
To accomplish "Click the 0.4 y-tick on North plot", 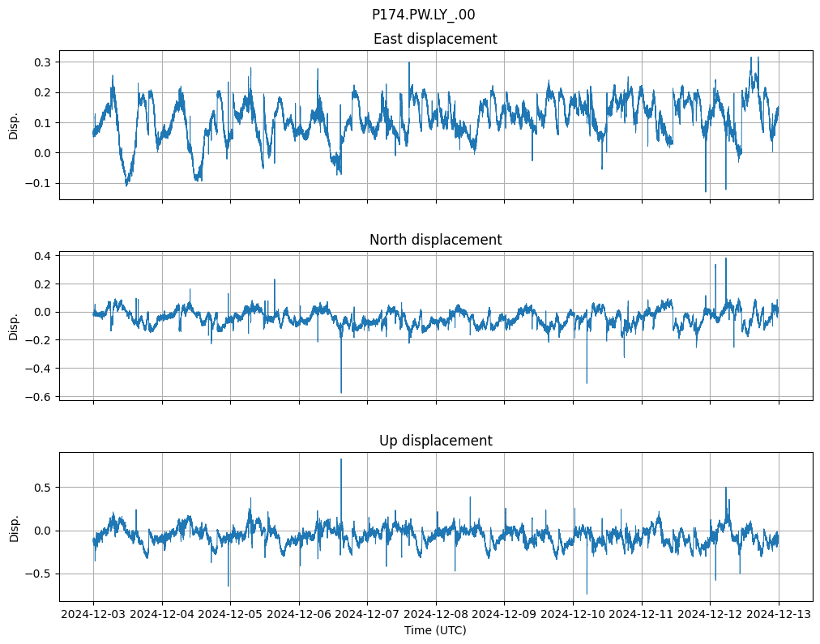I will 41,256.
